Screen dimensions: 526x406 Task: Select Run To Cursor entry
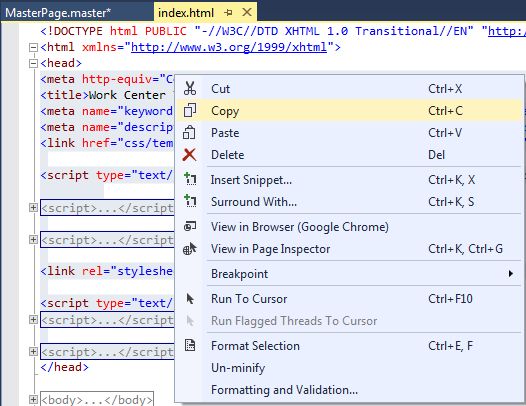(349, 298)
